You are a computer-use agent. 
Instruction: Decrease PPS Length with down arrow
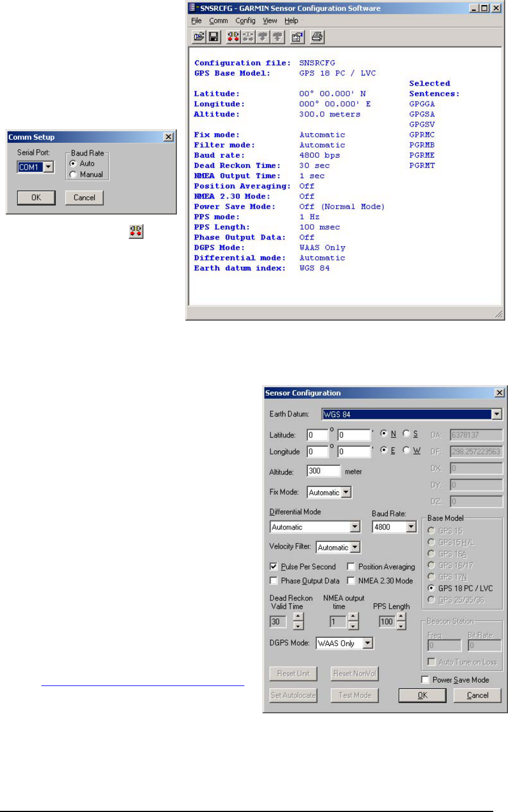pos(401,625)
